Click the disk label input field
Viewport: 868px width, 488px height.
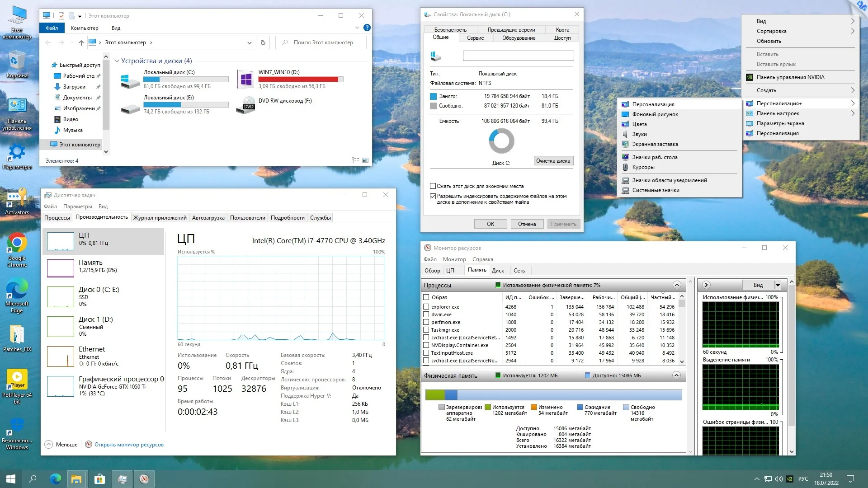tap(518, 56)
